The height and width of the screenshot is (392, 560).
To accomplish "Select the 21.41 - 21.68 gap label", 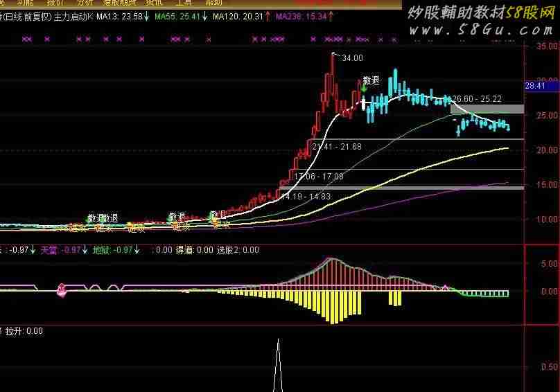I will point(336,146).
